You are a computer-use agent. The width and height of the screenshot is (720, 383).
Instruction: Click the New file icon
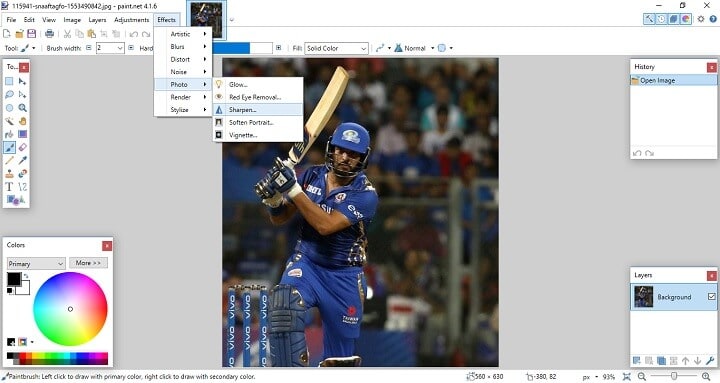click(x=7, y=34)
